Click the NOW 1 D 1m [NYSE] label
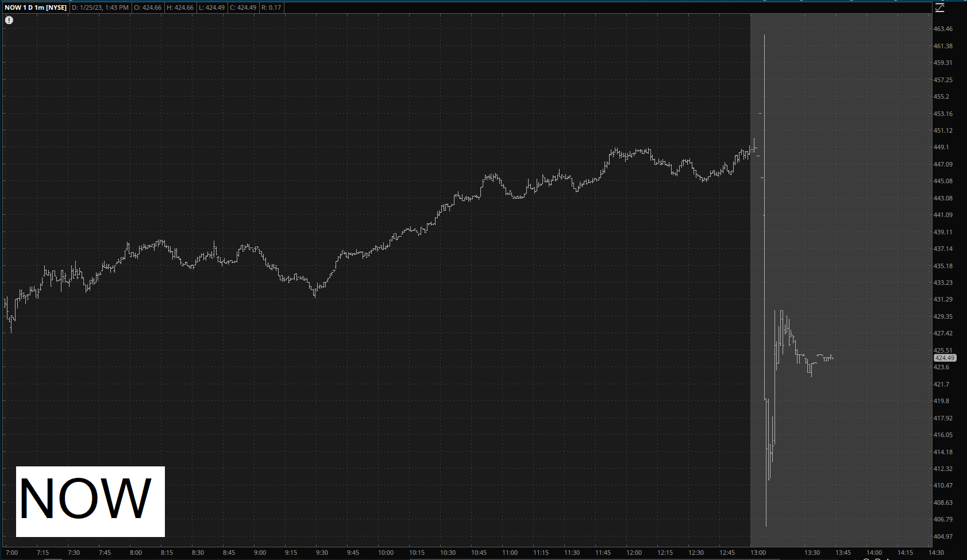967x560 pixels. pyautogui.click(x=36, y=7)
